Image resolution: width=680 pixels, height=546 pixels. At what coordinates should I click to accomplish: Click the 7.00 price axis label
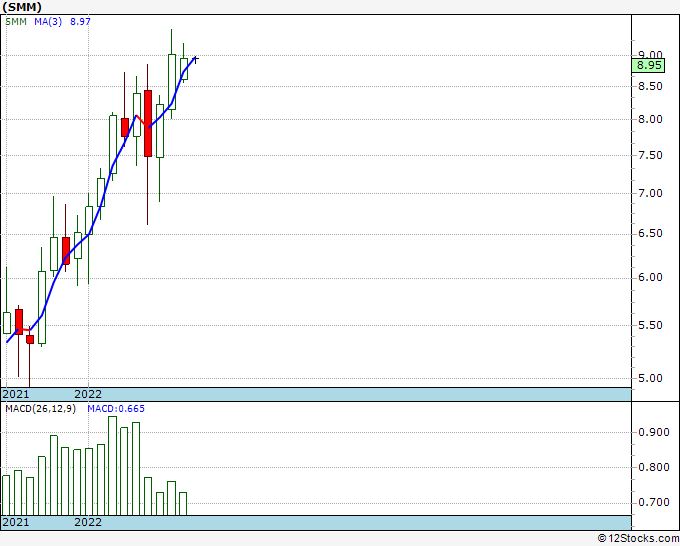(x=650, y=193)
